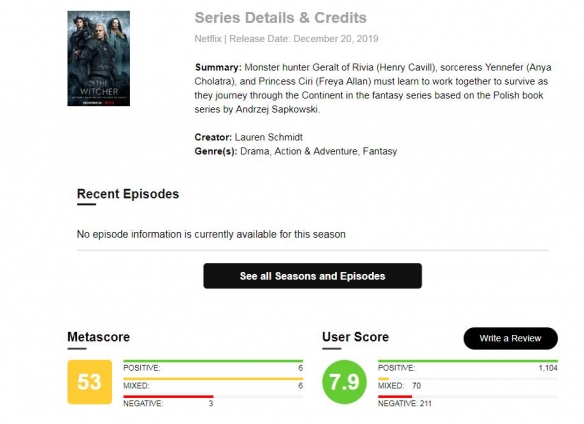The image size is (584, 424).
Task: Click the Metascore heading
Action: click(99, 337)
